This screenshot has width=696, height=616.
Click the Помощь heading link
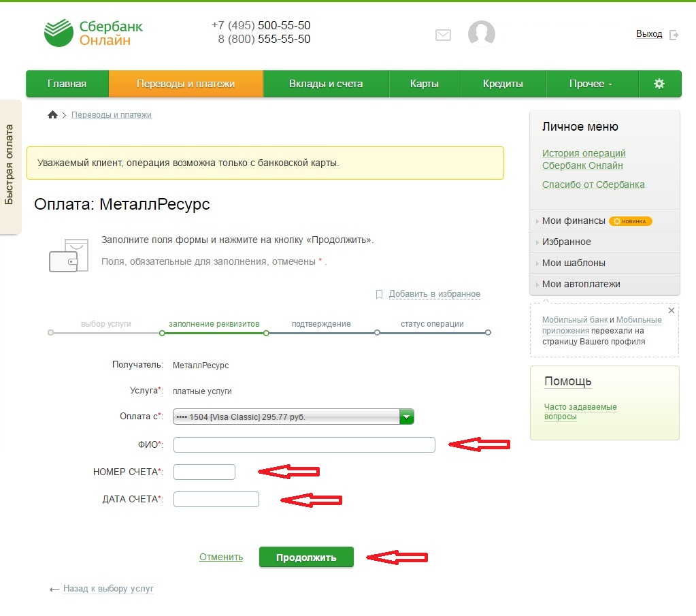tap(567, 381)
